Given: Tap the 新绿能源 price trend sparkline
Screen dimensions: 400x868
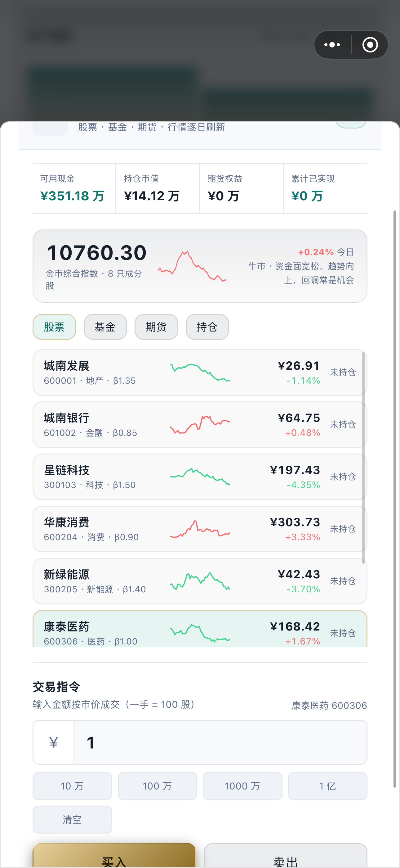Looking at the screenshot, I should pyautogui.click(x=200, y=581).
